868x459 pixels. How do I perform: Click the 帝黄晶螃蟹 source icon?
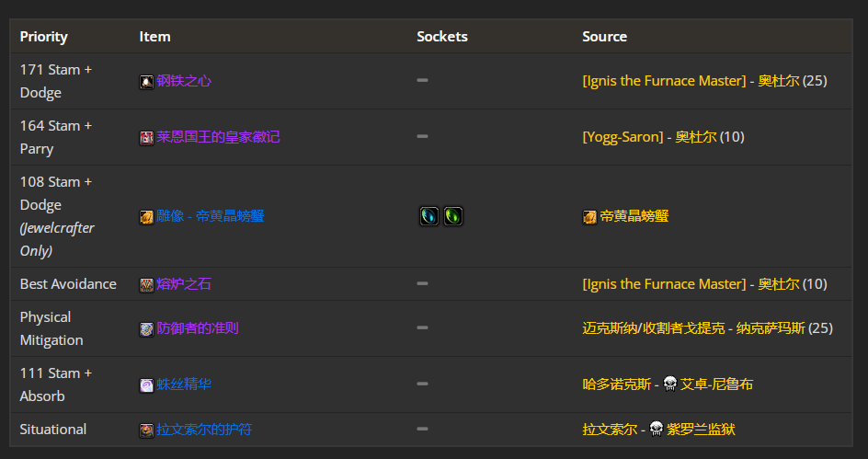coord(589,217)
